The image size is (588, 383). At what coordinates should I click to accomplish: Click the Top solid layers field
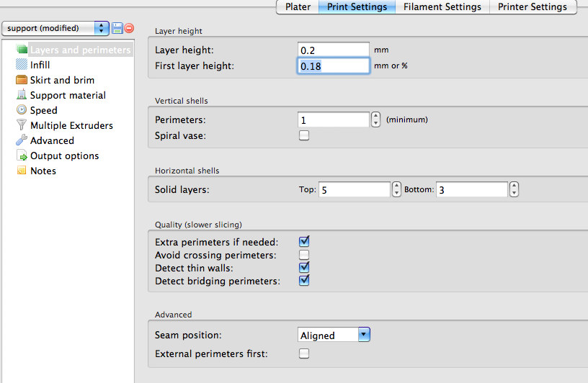pyautogui.click(x=355, y=189)
